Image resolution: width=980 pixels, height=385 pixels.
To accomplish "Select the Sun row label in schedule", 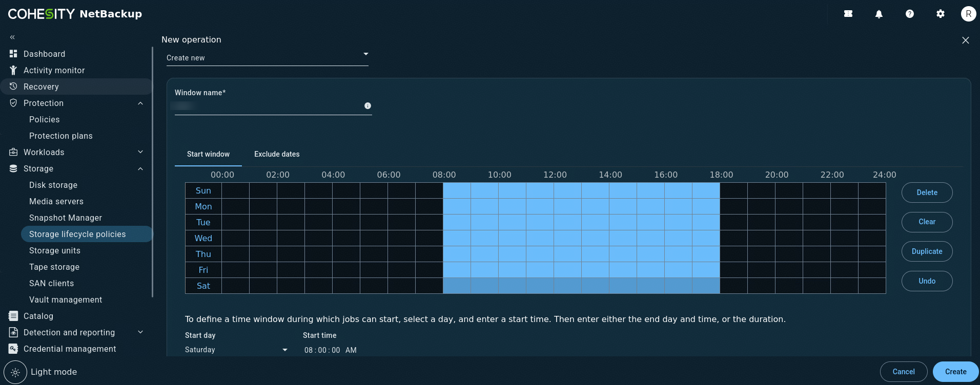I will point(203,190).
